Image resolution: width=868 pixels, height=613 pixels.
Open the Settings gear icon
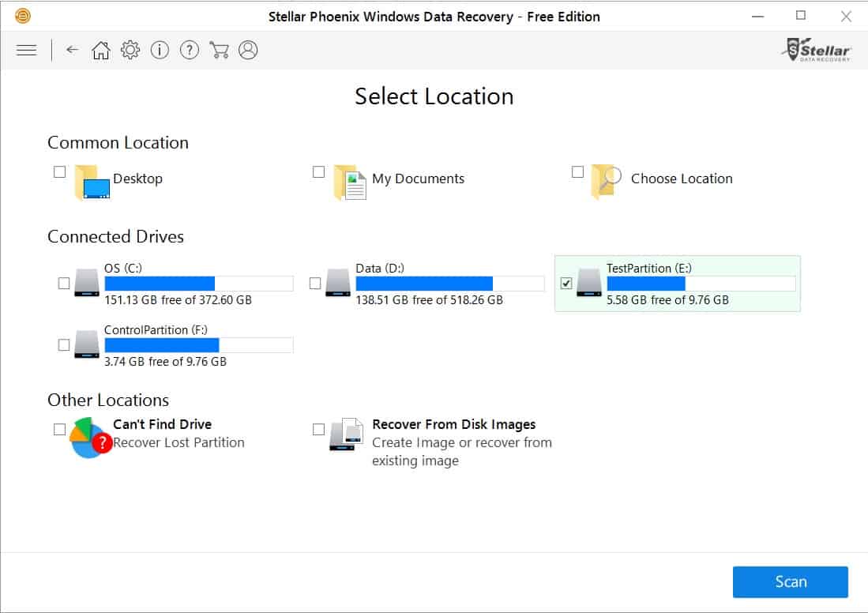[x=130, y=50]
